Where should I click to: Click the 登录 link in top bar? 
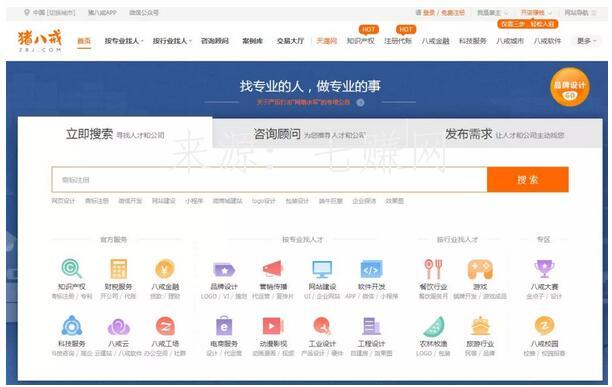[x=429, y=13]
